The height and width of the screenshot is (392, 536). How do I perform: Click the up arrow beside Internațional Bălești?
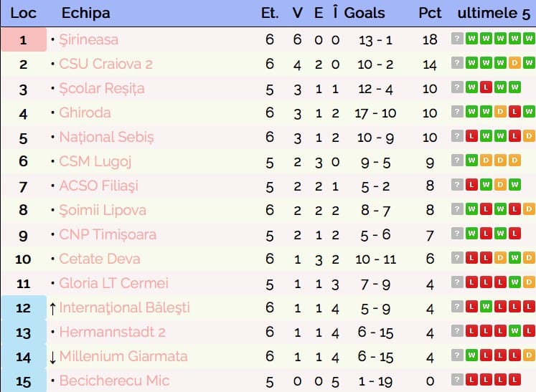click(x=52, y=307)
